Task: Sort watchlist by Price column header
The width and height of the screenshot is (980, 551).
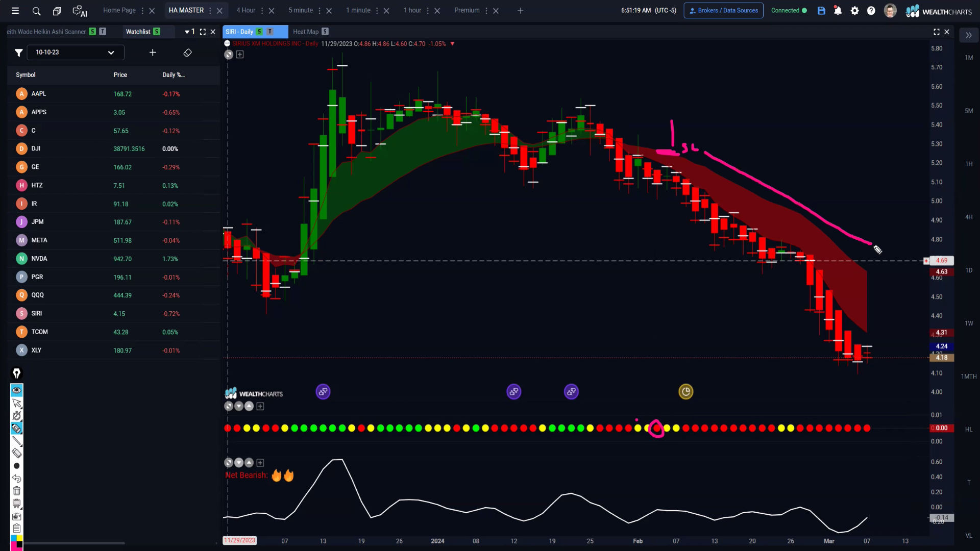Action: coord(120,75)
